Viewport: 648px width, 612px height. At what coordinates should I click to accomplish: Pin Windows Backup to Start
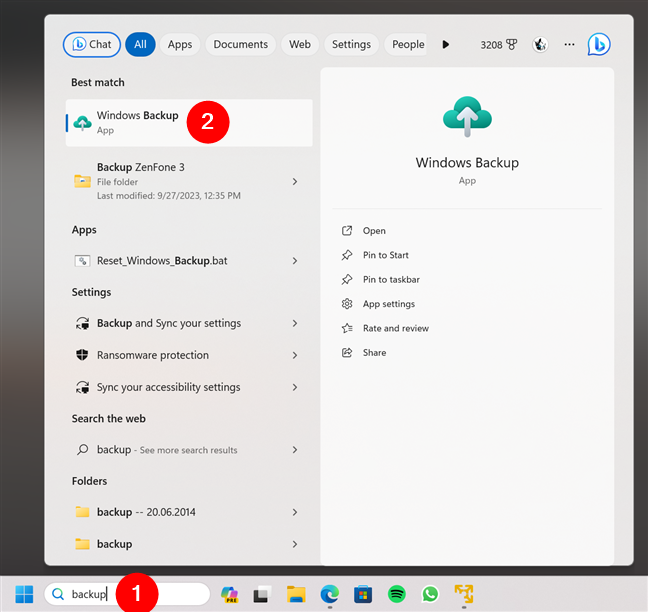[x=386, y=255]
